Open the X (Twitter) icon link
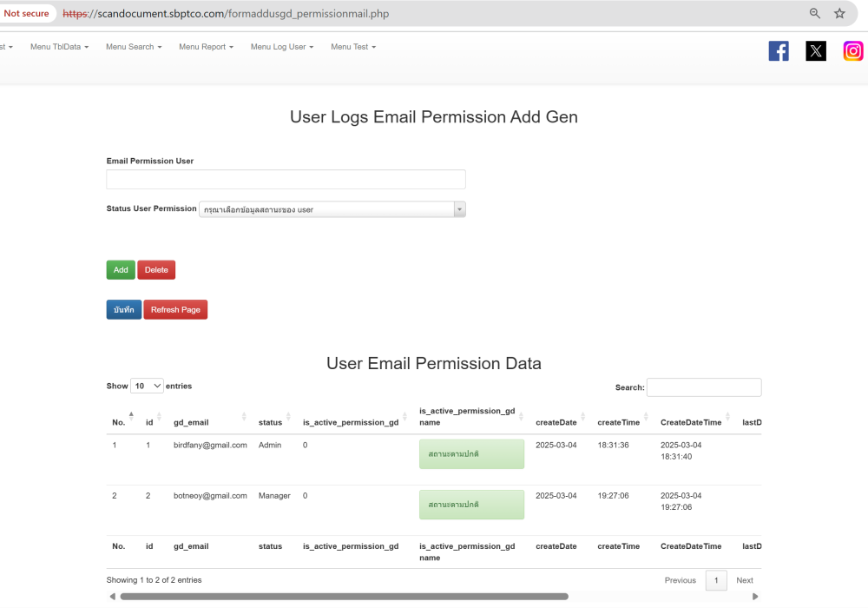Screen dimensions: 868x608 pos(816,51)
